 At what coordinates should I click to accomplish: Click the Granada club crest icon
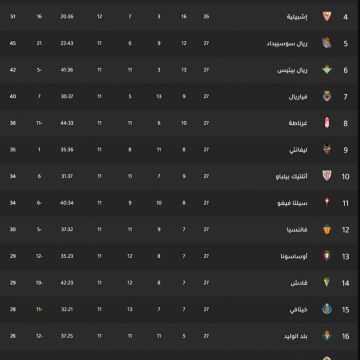[x=327, y=123]
